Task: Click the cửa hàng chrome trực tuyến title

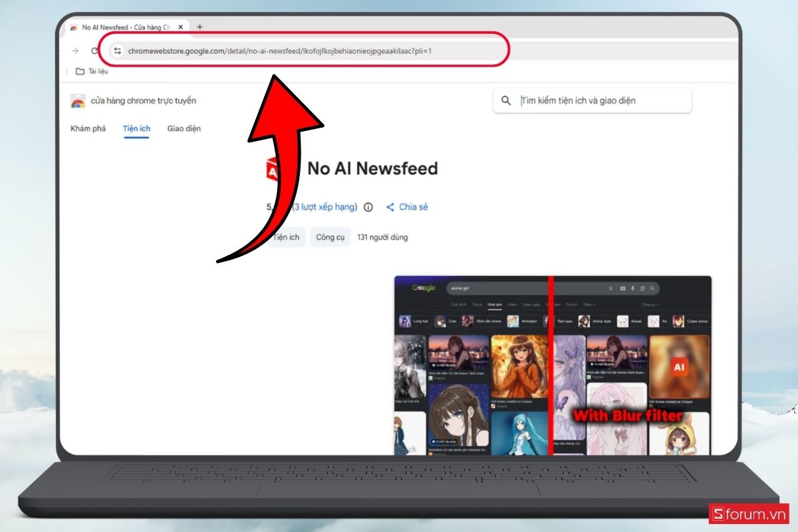Action: 144,101
